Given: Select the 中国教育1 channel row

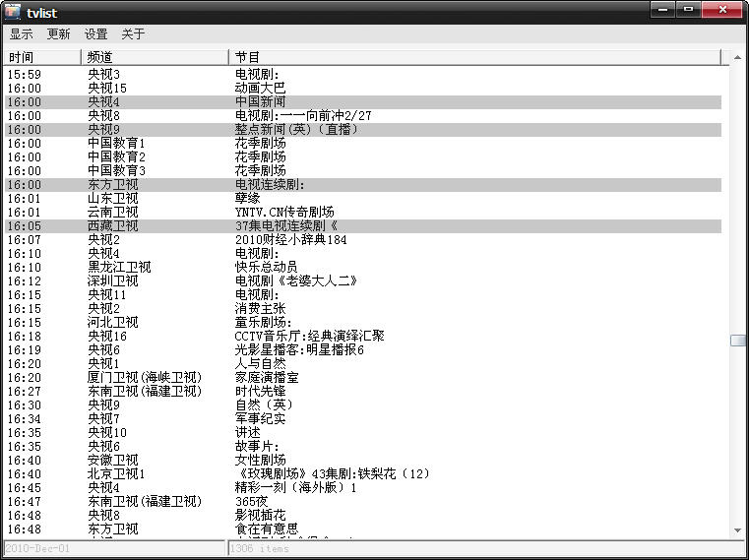Looking at the screenshot, I should 363,144.
